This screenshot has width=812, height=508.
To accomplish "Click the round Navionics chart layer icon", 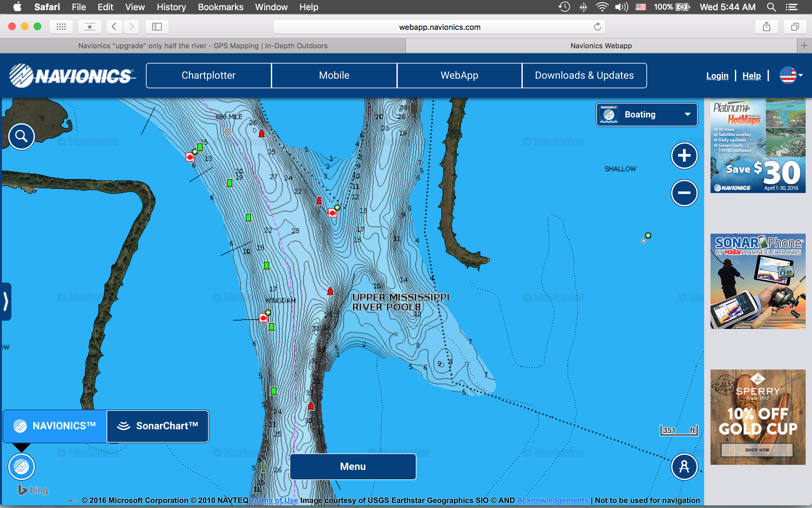I will (22, 467).
